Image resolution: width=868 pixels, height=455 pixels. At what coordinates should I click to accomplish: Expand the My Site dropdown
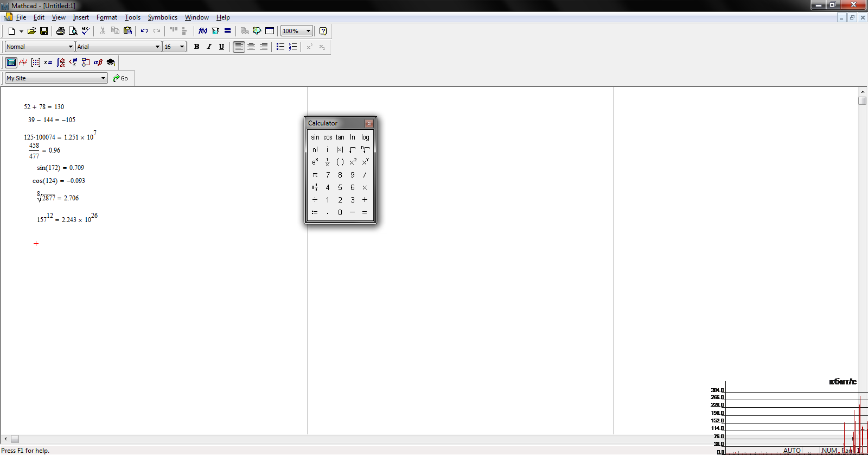pyautogui.click(x=103, y=78)
